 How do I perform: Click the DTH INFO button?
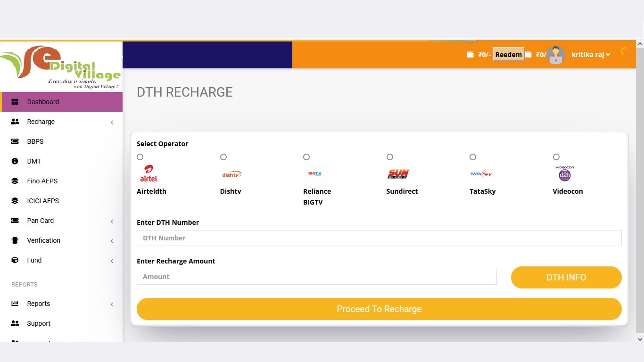click(566, 277)
